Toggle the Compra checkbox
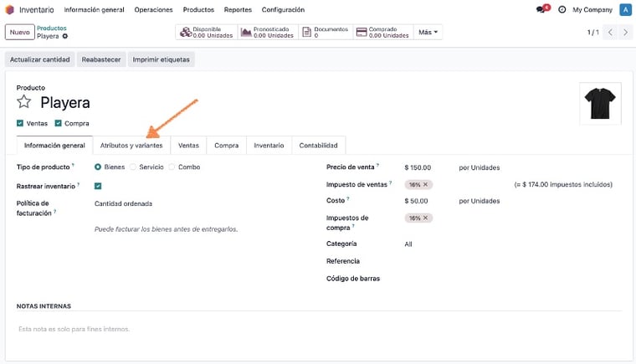 [x=58, y=123]
